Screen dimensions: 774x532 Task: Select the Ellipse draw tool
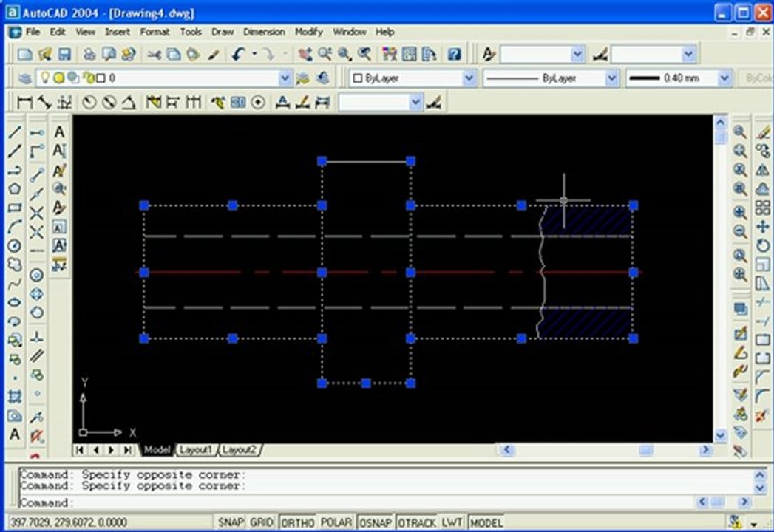15,302
